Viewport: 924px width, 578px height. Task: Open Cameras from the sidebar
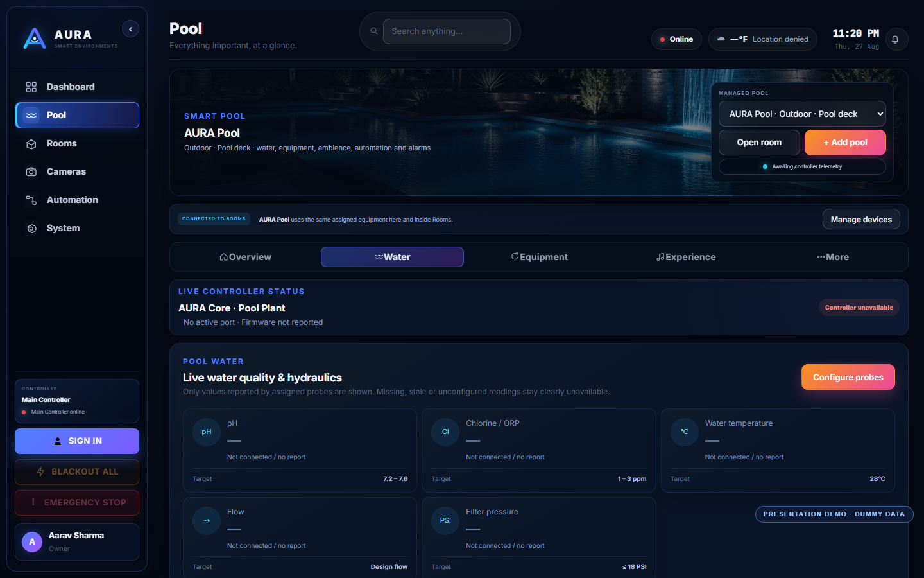[x=77, y=171]
